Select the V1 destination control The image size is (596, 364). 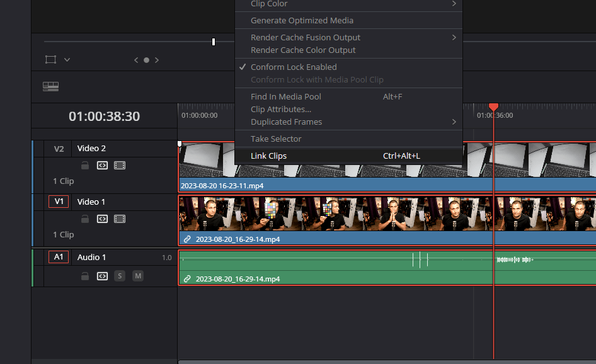(59, 202)
